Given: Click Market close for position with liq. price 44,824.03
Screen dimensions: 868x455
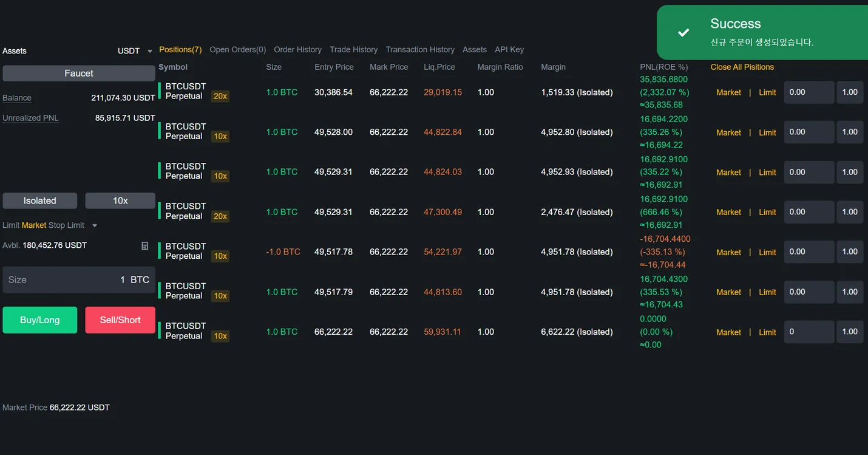Looking at the screenshot, I should coord(728,173).
